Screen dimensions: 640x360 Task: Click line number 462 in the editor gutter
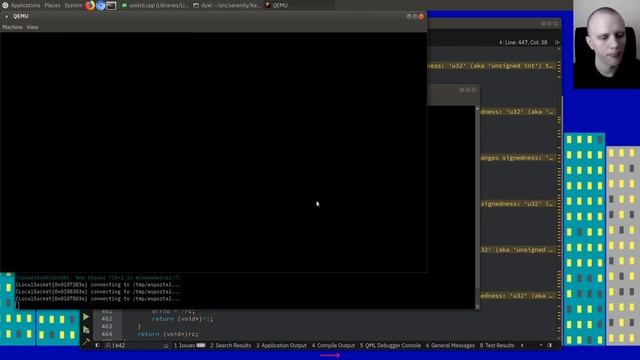107,319
